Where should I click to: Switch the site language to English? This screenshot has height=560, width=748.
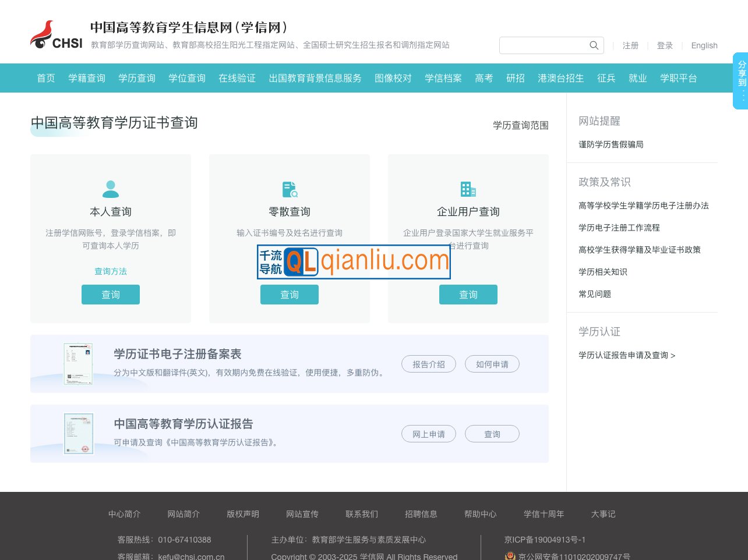click(704, 45)
